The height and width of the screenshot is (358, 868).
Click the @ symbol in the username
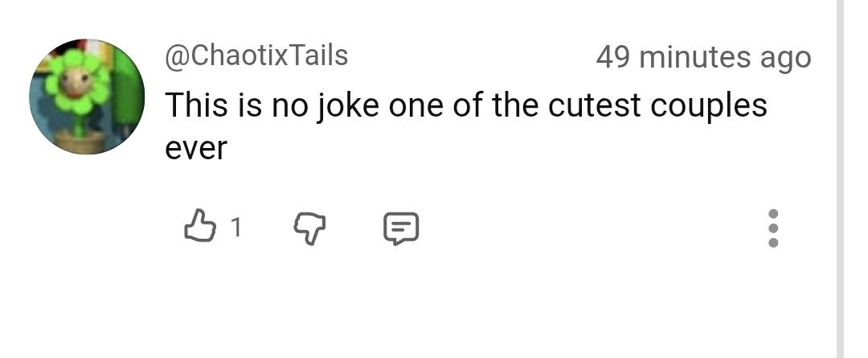pos(175,56)
